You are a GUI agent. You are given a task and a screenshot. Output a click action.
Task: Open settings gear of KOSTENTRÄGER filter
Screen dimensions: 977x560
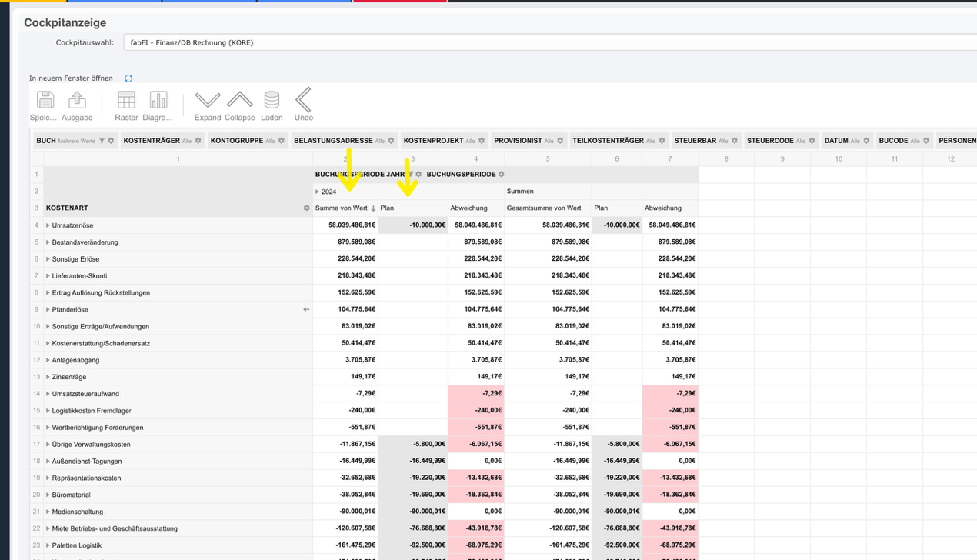198,141
